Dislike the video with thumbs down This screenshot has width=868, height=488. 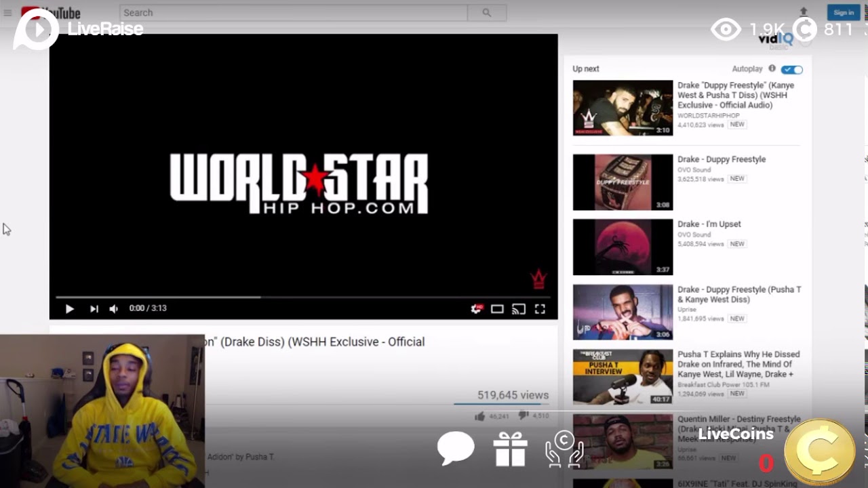tap(524, 415)
